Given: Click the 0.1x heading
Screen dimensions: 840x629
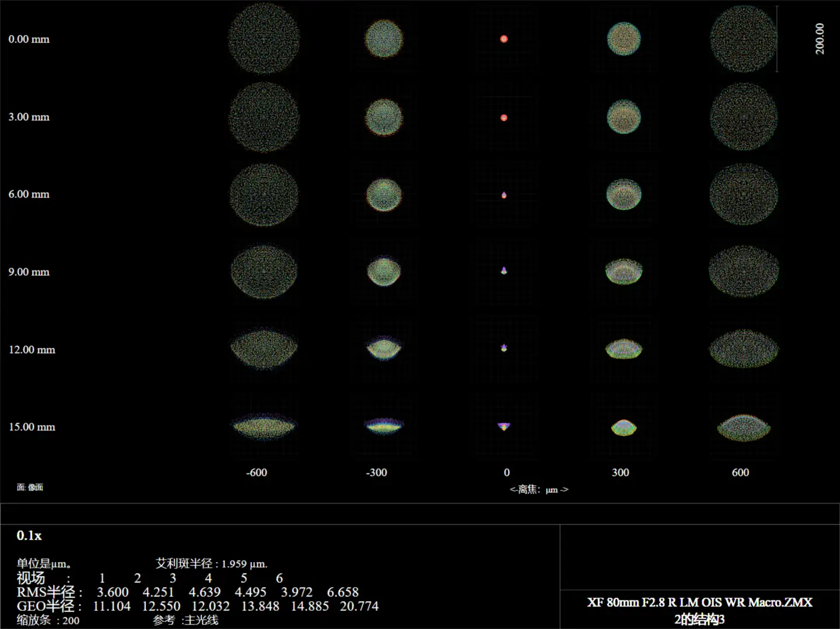Looking at the screenshot, I should click(x=29, y=535).
